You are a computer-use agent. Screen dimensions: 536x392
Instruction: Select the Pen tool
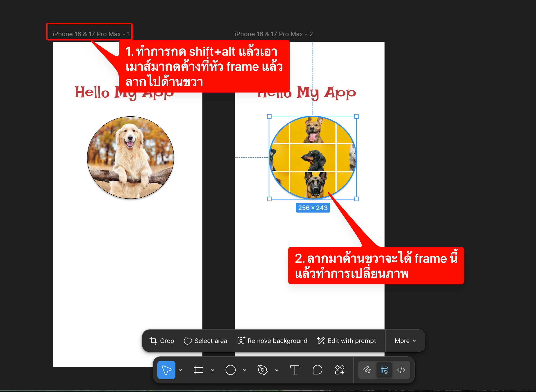[262, 370]
